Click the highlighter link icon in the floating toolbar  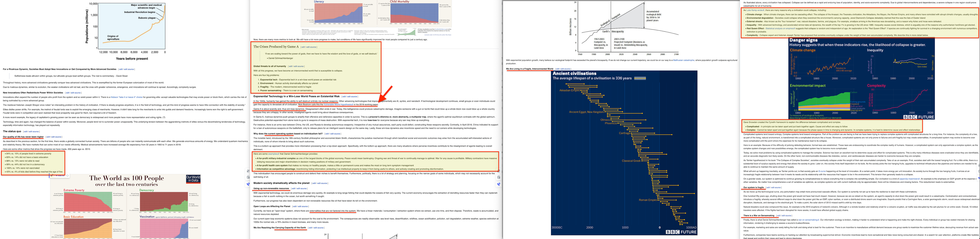(52, 175)
